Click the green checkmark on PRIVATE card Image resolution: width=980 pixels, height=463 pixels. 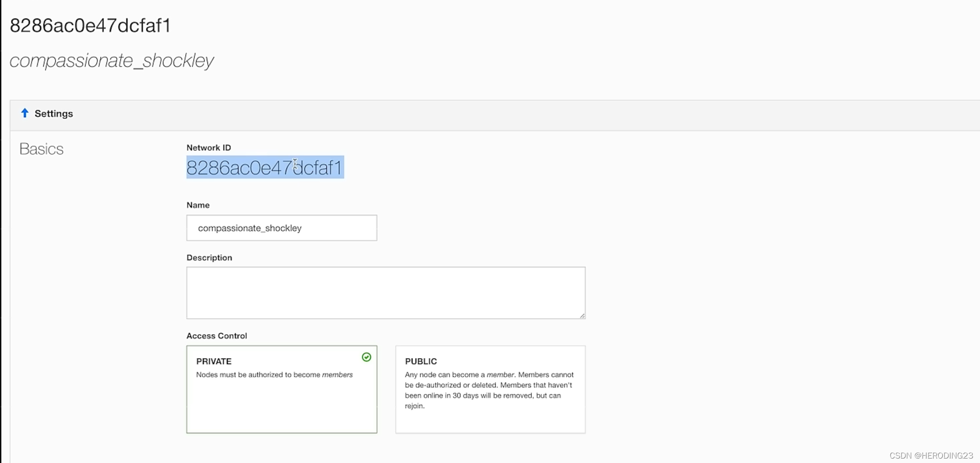pos(366,357)
